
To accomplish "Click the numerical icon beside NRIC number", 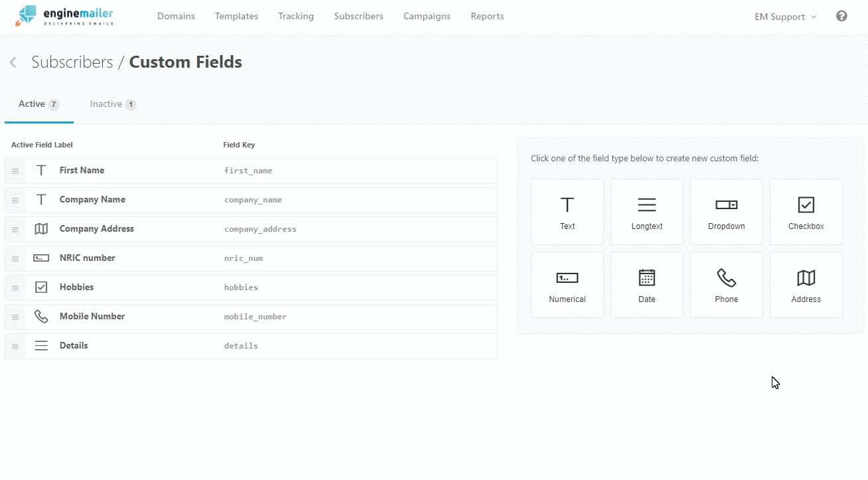I will (41, 258).
